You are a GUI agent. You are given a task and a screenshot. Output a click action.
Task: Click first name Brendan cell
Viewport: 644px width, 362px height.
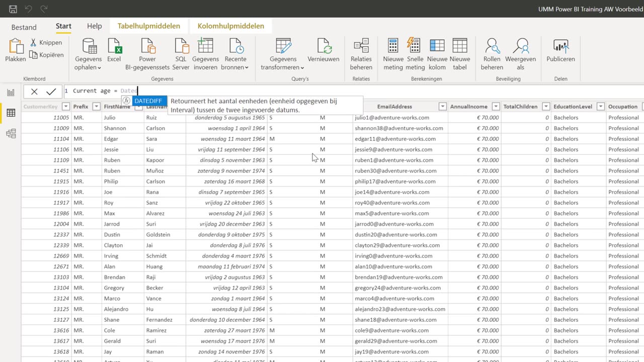[x=114, y=277]
